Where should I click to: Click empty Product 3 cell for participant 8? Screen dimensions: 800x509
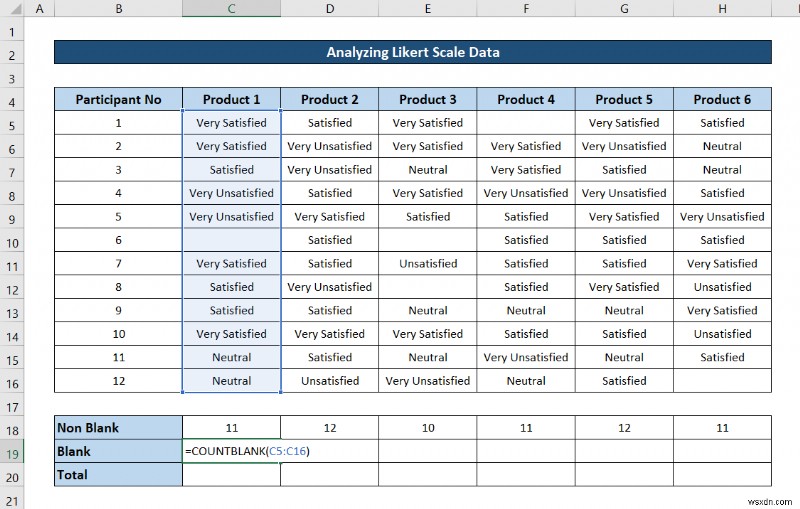(x=428, y=287)
